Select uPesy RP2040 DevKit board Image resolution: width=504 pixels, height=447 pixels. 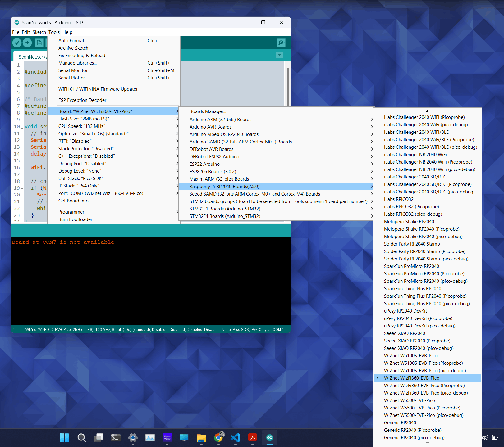tap(427, 311)
